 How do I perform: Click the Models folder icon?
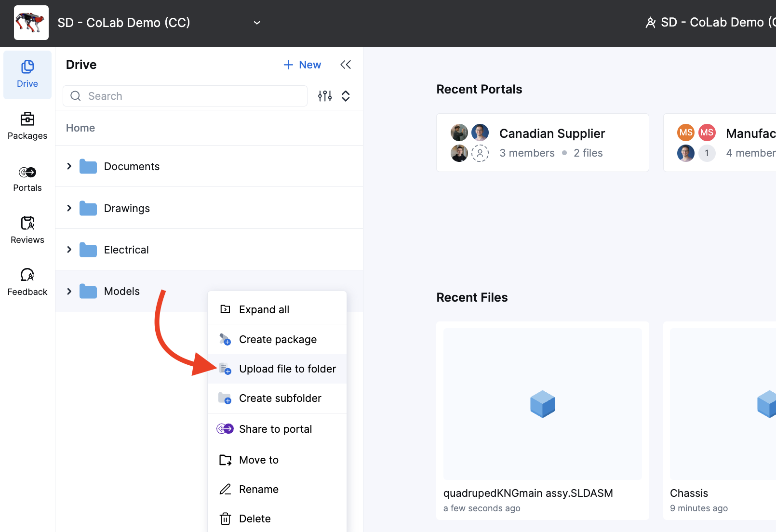pyautogui.click(x=88, y=291)
